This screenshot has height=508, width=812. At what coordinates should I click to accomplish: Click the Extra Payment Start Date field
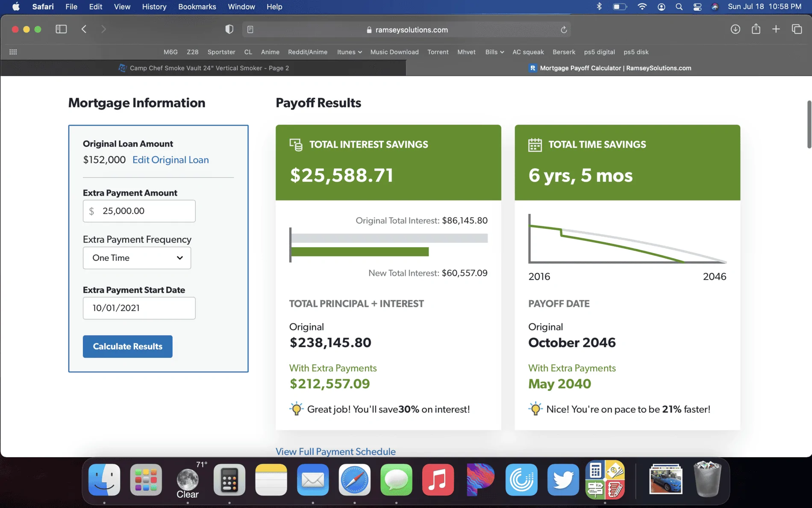pyautogui.click(x=139, y=308)
